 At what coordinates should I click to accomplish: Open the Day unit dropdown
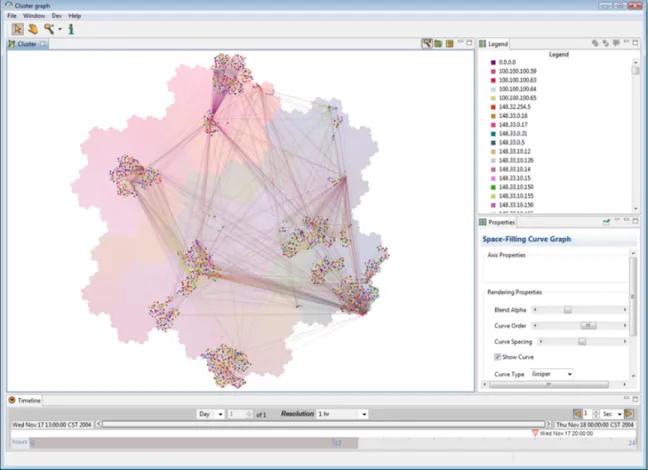click(x=210, y=414)
